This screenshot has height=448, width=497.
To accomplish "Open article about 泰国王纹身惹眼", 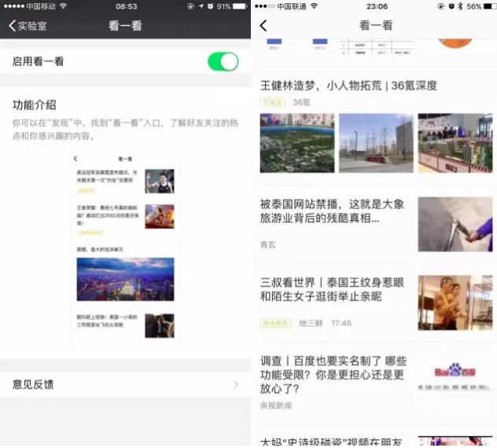I will click(332, 288).
